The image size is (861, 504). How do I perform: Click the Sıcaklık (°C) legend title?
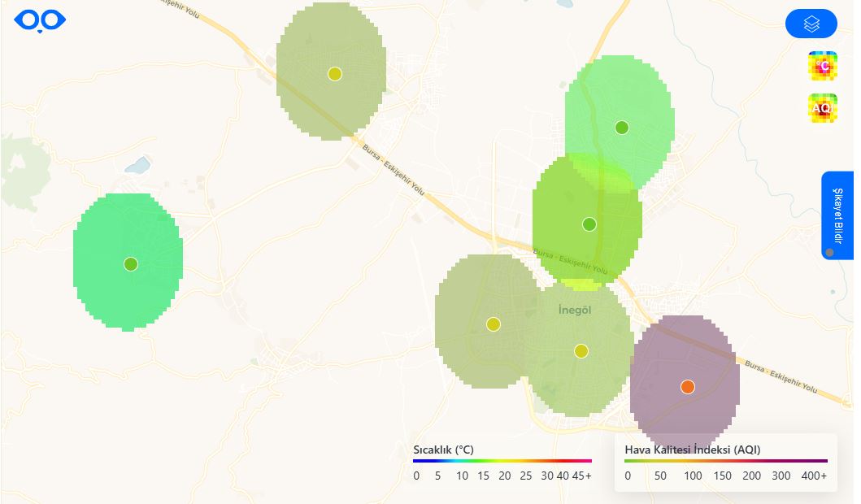click(x=443, y=449)
